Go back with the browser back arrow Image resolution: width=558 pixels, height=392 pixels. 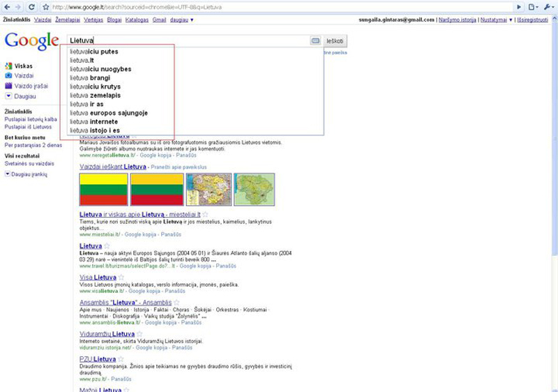(x=7, y=7)
